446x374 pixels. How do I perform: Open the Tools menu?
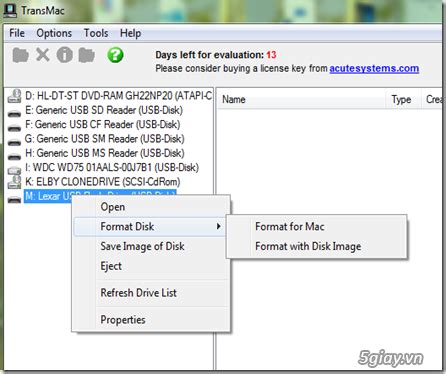[x=96, y=33]
